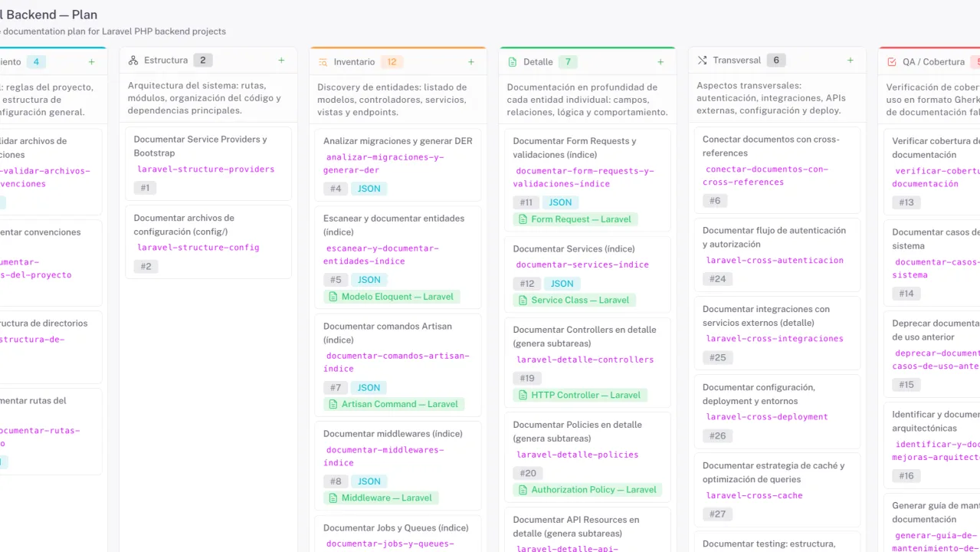Click the Estructura count badge 2
The image size is (980, 552).
coord(203,61)
